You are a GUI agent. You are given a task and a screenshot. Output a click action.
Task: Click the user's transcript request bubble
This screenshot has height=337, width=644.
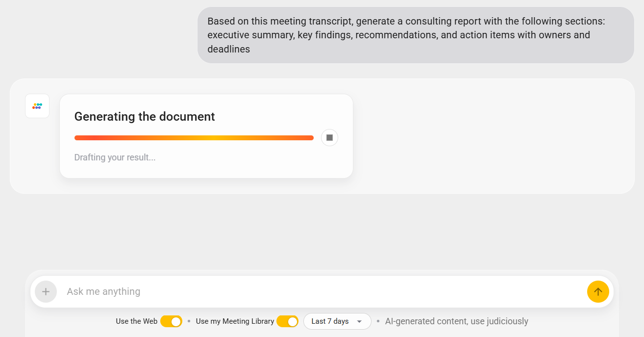coord(416,35)
